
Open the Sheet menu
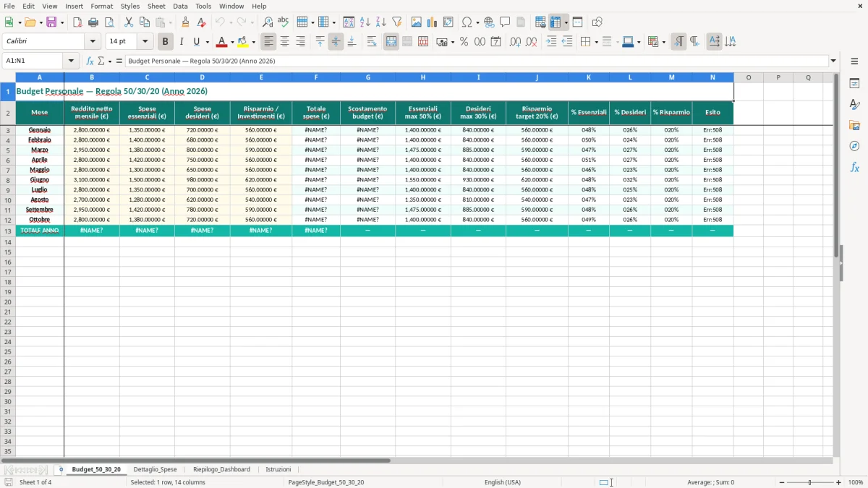pyautogui.click(x=156, y=6)
